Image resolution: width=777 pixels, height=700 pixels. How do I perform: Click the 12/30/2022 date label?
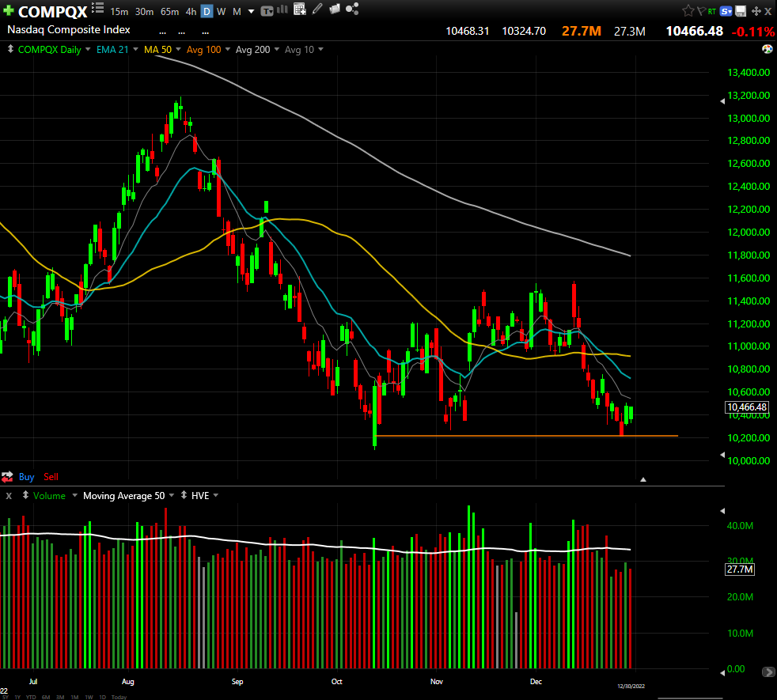click(x=631, y=686)
